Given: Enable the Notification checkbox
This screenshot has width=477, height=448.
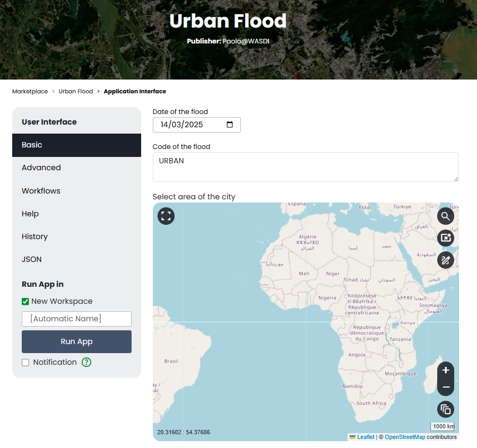Looking at the screenshot, I should 25,362.
